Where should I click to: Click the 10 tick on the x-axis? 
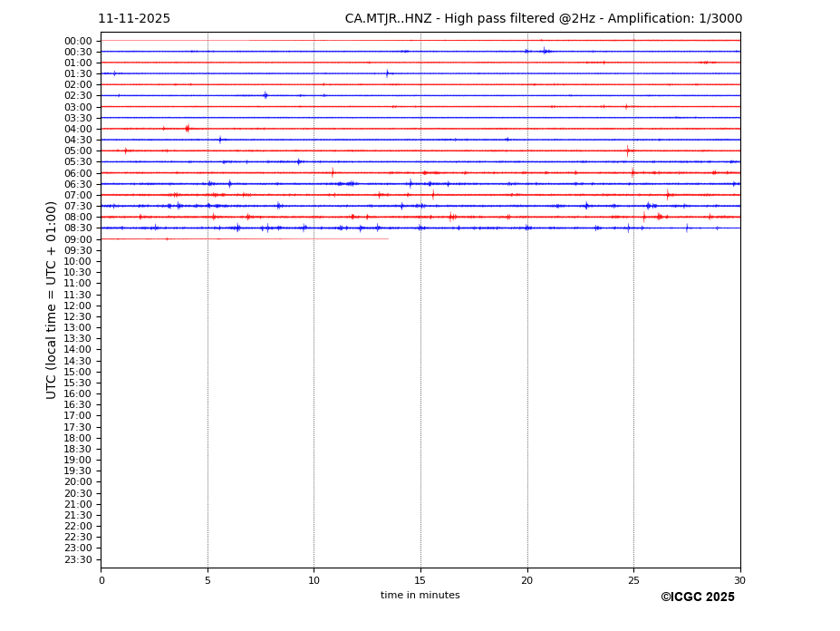pos(314,580)
